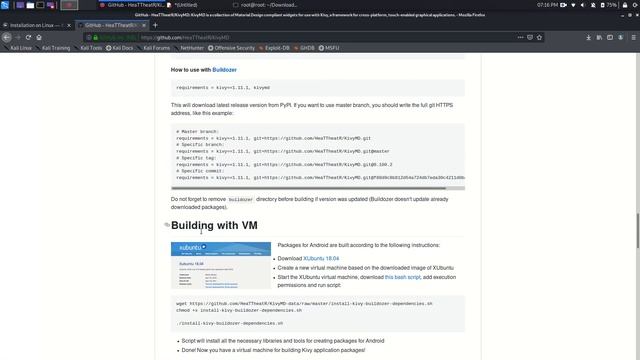Save the page to Pocket
Screen dimensions: 640x360
(530, 37)
